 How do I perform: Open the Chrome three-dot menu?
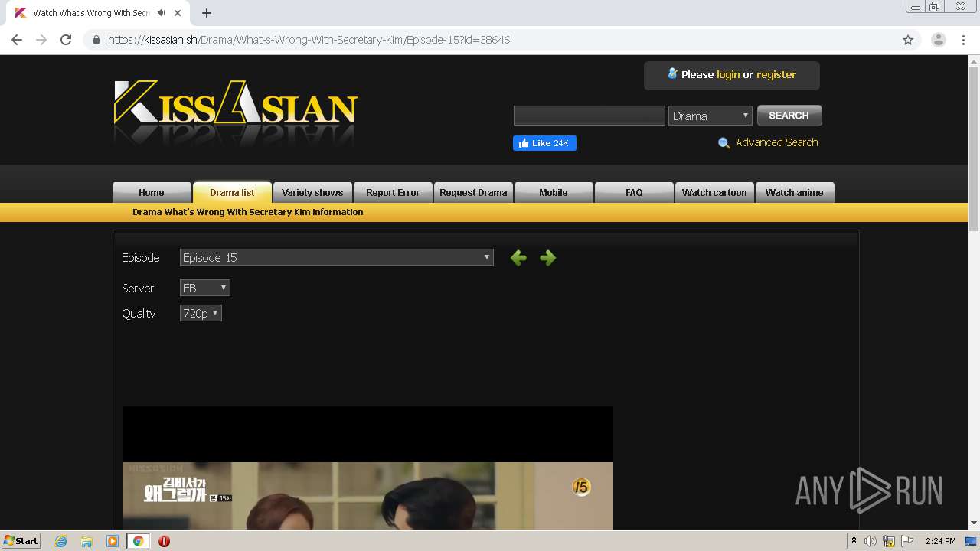click(x=964, y=40)
